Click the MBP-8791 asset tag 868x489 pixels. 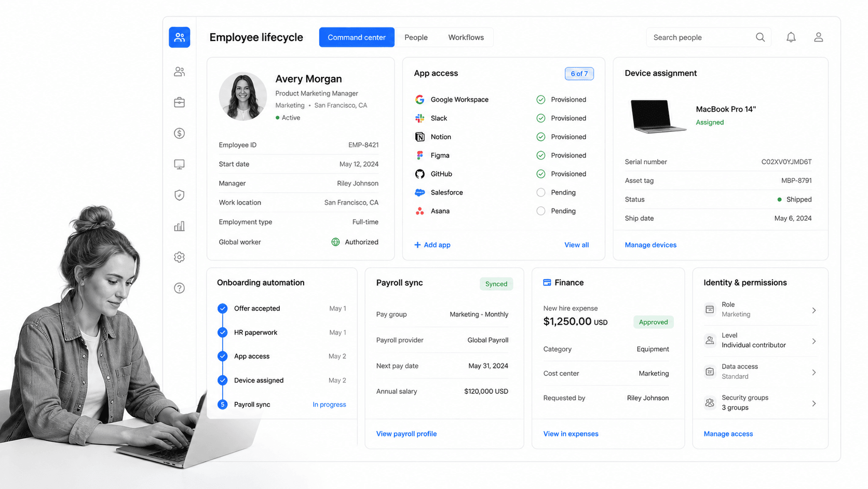coord(796,181)
